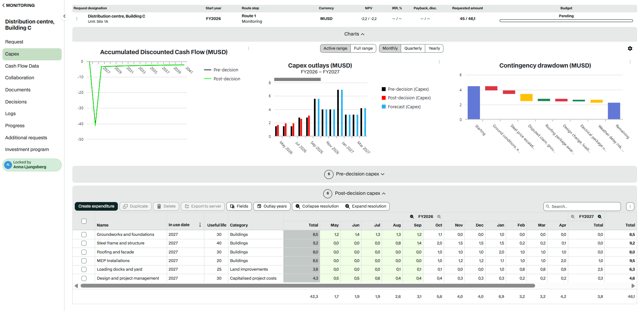
Task: Open the Outlay years selector
Action: (x=272, y=207)
